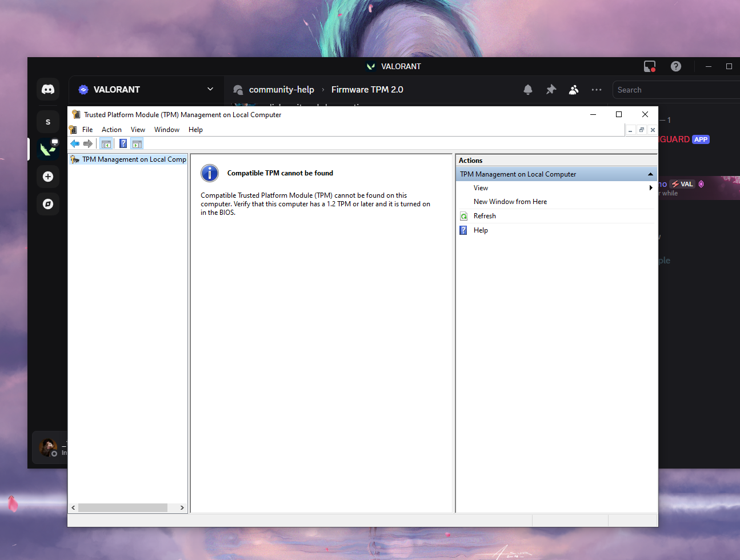Screen dimensions: 740x560
Task: Minimize the Discord window
Action: (x=709, y=66)
